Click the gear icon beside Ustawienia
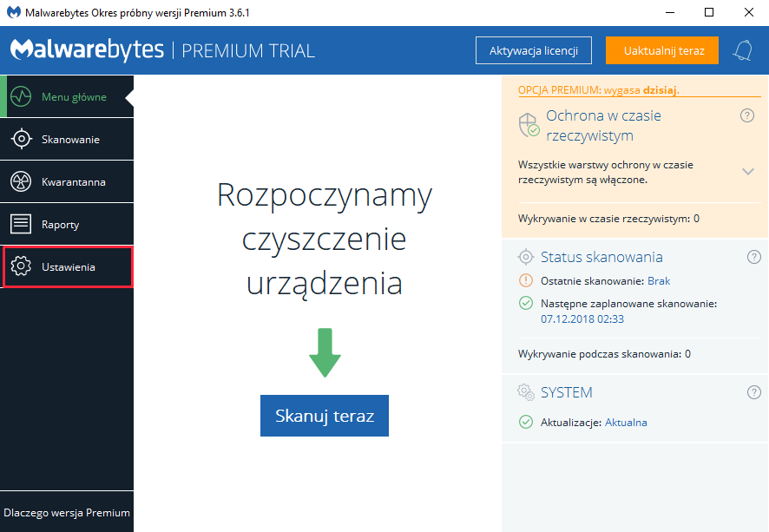Viewport: 769px width, 532px height. (x=21, y=266)
